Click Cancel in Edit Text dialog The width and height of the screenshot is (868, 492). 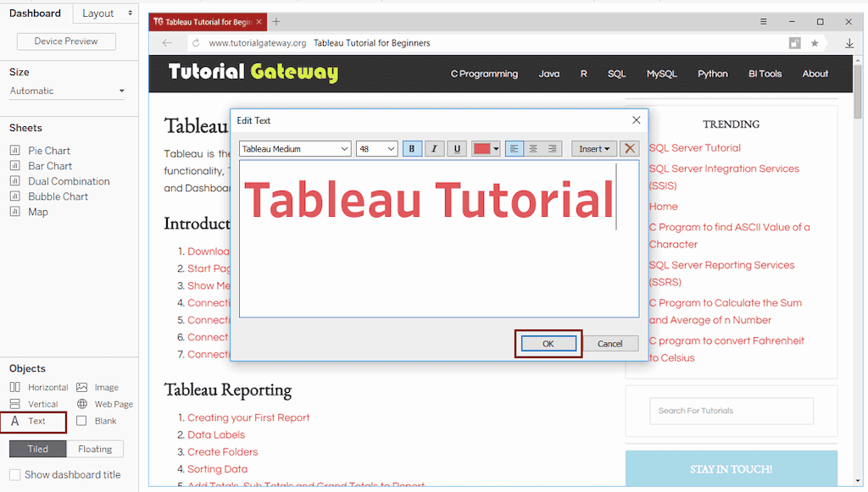coord(610,344)
